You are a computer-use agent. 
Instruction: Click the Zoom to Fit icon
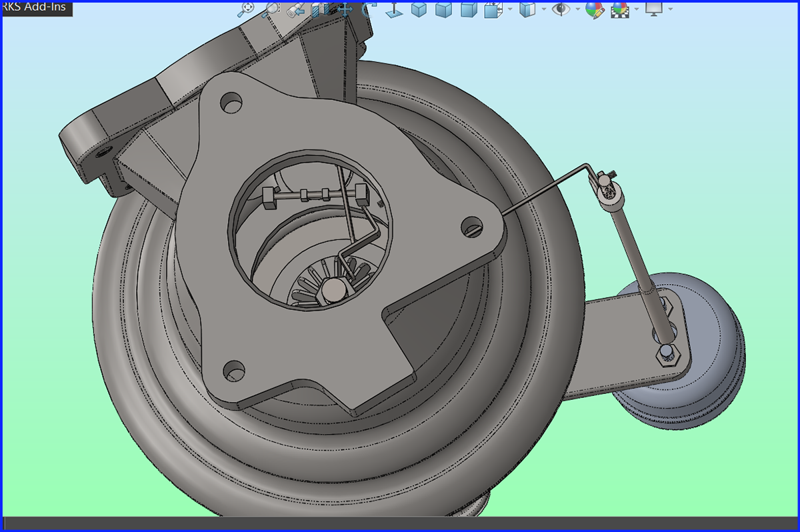[x=247, y=9]
